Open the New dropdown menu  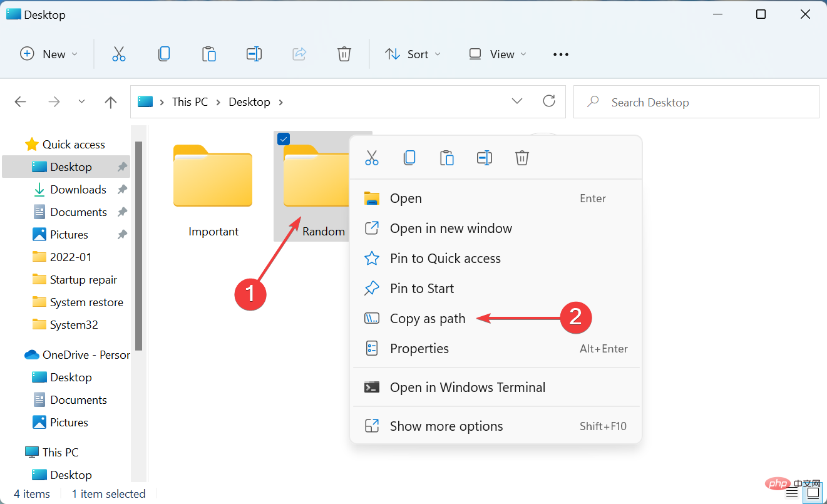[x=49, y=54]
